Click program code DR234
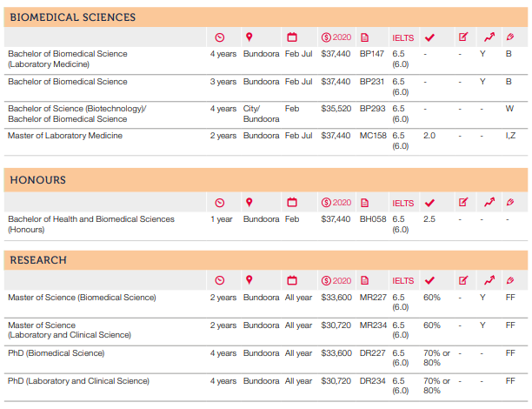The height and width of the screenshot is (409, 532). click(372, 381)
